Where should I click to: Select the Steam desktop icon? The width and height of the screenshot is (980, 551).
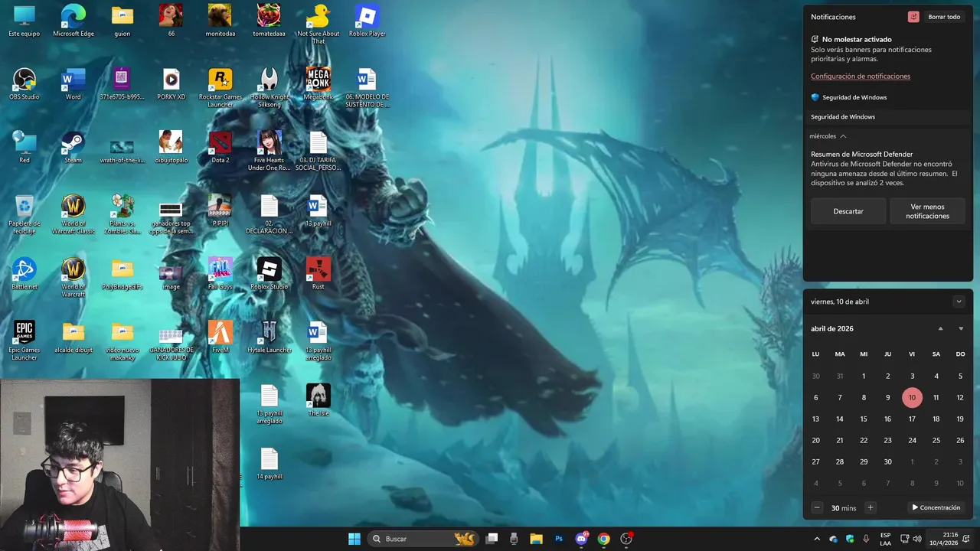[x=73, y=147]
